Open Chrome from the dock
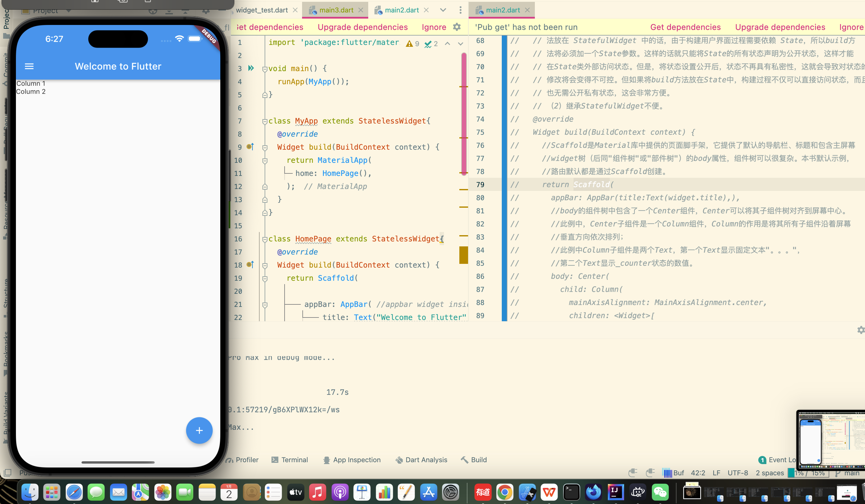The width and height of the screenshot is (865, 504). coord(505,492)
